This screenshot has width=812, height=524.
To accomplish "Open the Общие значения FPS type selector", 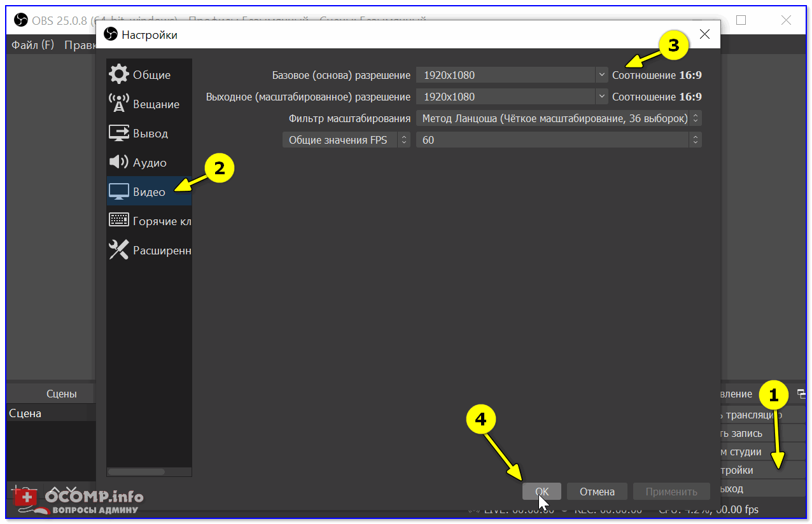I will click(346, 140).
